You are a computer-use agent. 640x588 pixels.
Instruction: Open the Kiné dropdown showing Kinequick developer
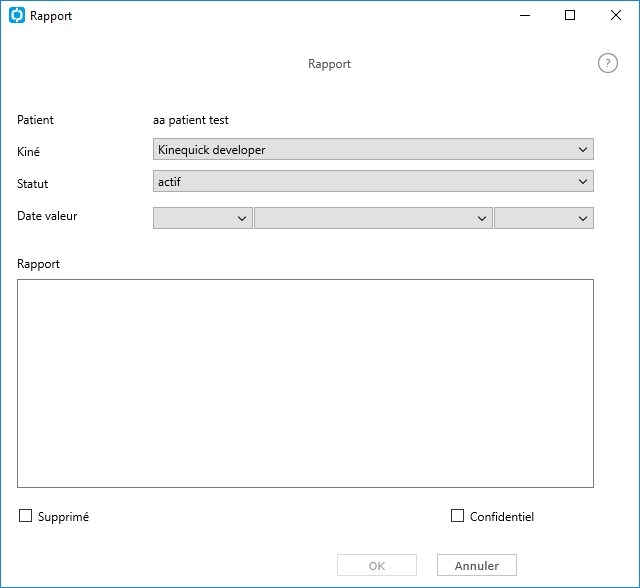point(373,149)
